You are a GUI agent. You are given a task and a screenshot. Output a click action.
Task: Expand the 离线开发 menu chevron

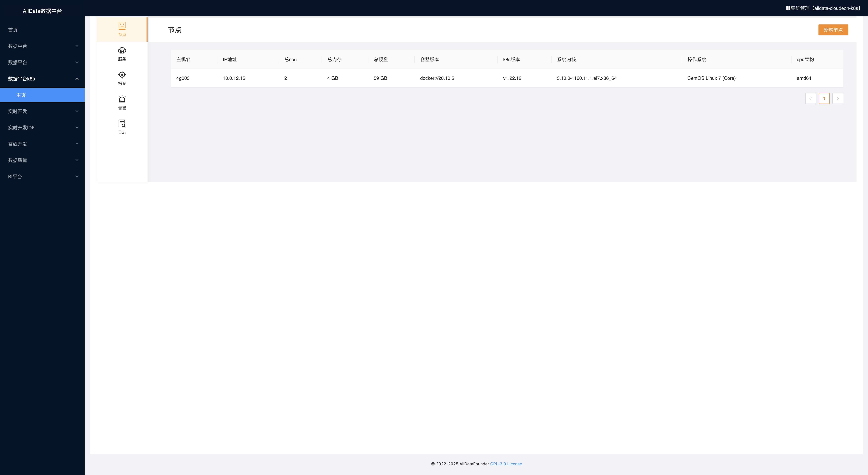77,144
